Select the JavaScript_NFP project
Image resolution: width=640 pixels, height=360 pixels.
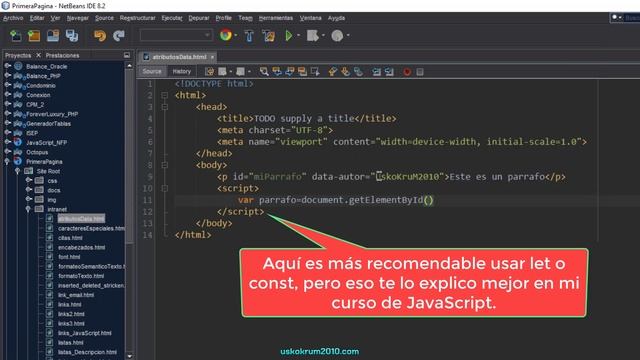point(47,142)
